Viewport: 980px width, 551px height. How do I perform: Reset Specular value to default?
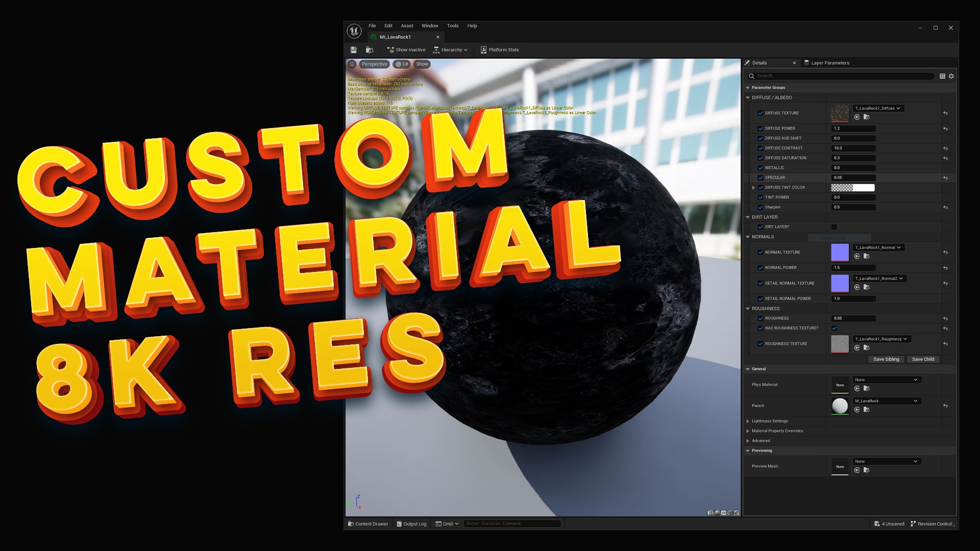pyautogui.click(x=945, y=178)
